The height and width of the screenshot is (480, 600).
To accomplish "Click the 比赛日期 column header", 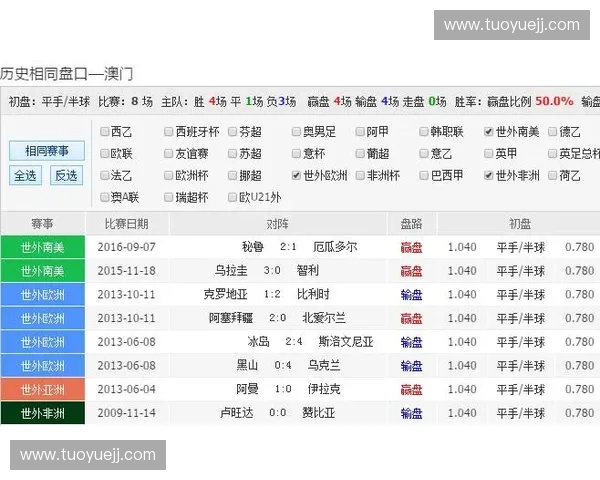I will pos(127,224).
